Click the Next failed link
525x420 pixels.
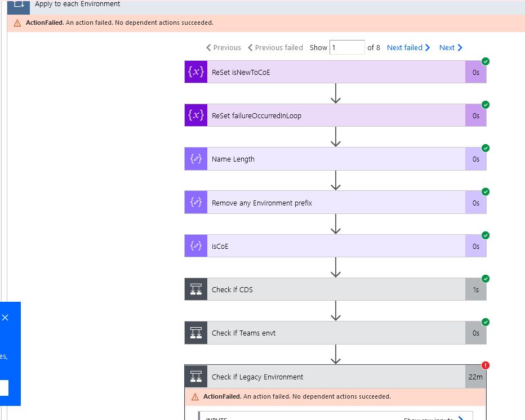click(x=405, y=47)
